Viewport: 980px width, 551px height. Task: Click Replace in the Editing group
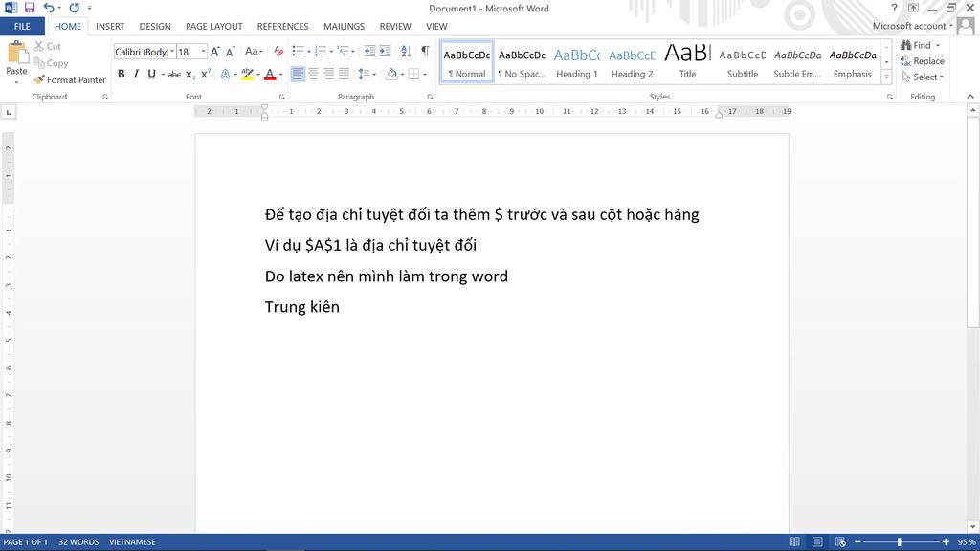click(x=923, y=61)
